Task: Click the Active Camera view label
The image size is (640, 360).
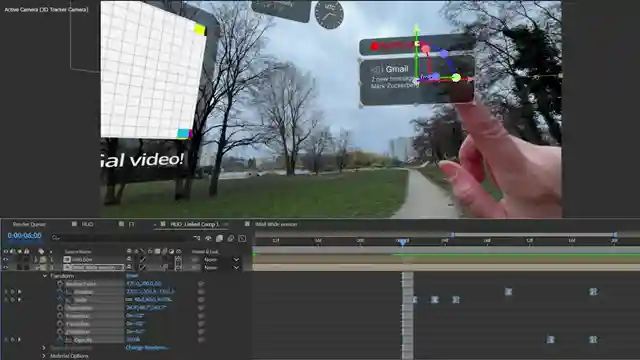Action: (x=46, y=9)
